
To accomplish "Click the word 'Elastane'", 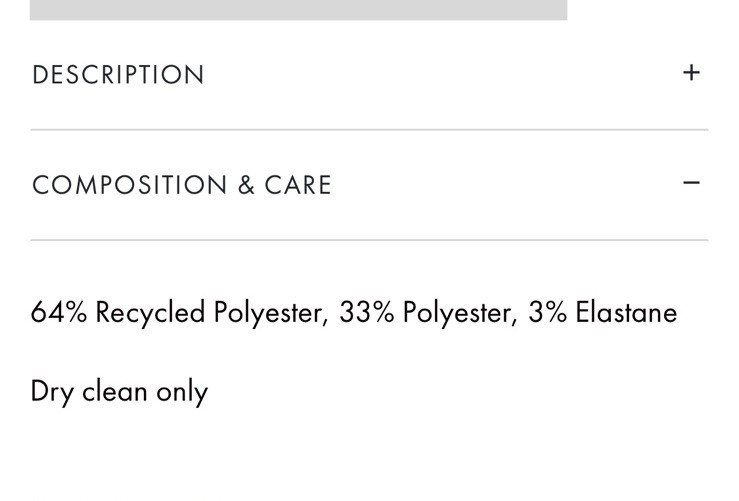I will click(x=626, y=313).
